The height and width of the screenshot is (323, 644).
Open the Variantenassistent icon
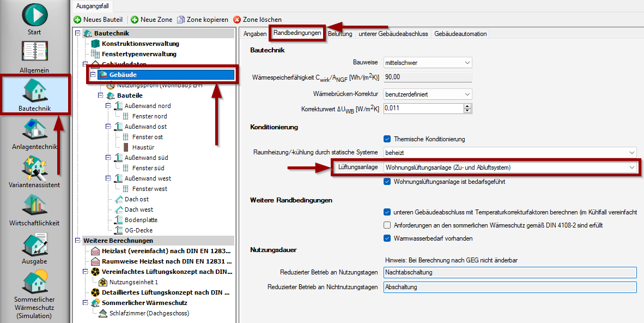(35, 168)
